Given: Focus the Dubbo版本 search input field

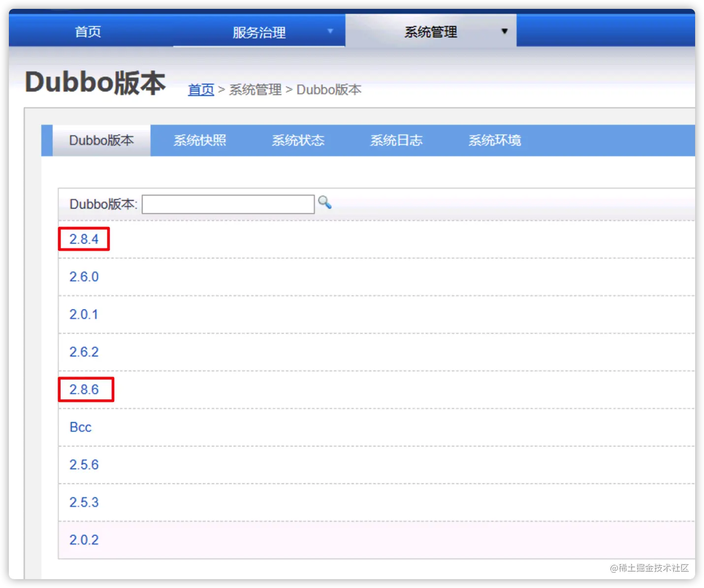Looking at the screenshot, I should pos(228,204).
